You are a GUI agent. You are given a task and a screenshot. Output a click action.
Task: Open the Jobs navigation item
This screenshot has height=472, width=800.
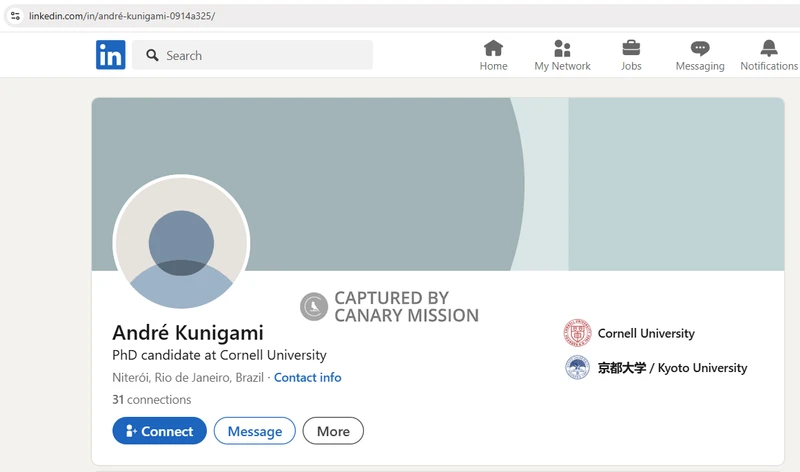click(x=631, y=56)
